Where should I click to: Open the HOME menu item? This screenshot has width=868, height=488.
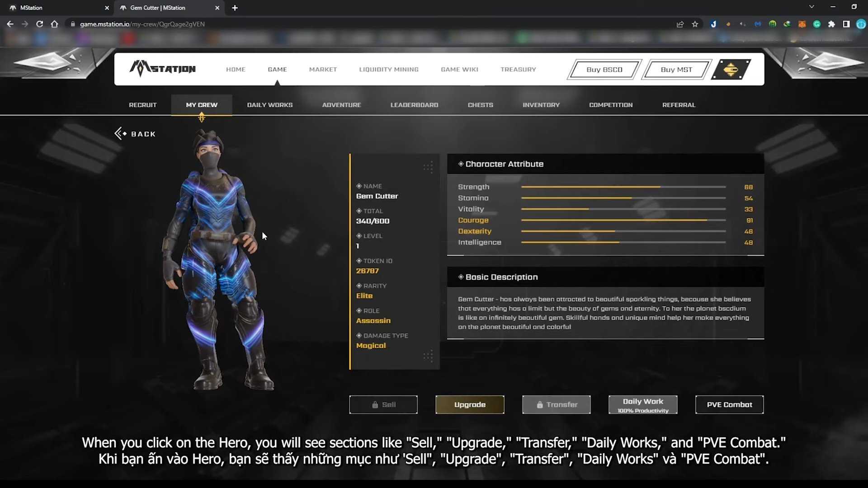(x=236, y=69)
